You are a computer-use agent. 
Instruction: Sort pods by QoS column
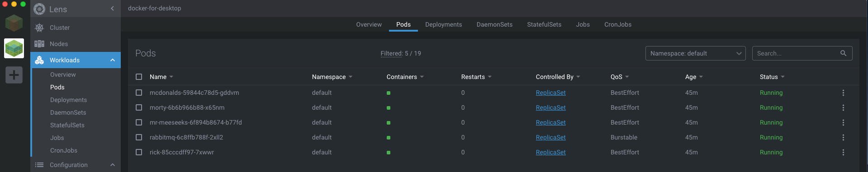pos(620,77)
